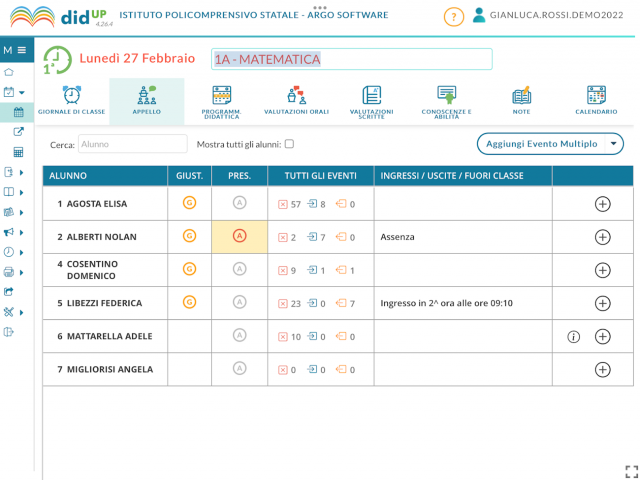Open the Giornale di Classe alarm clock icon

72,95
